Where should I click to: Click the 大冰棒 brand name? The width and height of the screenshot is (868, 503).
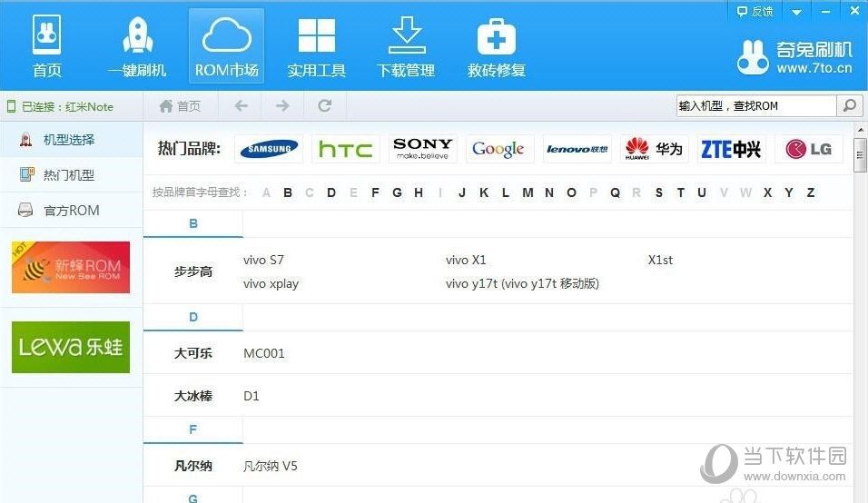pyautogui.click(x=193, y=396)
